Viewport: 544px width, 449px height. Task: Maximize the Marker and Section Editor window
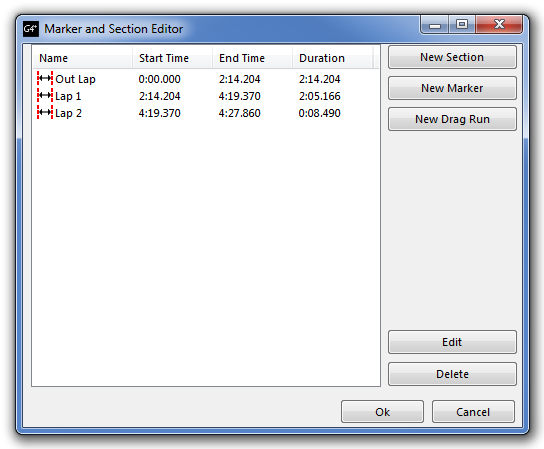tap(462, 24)
